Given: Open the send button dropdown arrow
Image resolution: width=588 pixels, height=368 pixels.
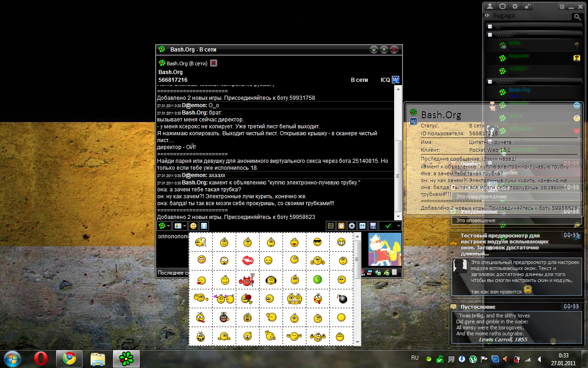Looking at the screenshot, I should (x=398, y=226).
